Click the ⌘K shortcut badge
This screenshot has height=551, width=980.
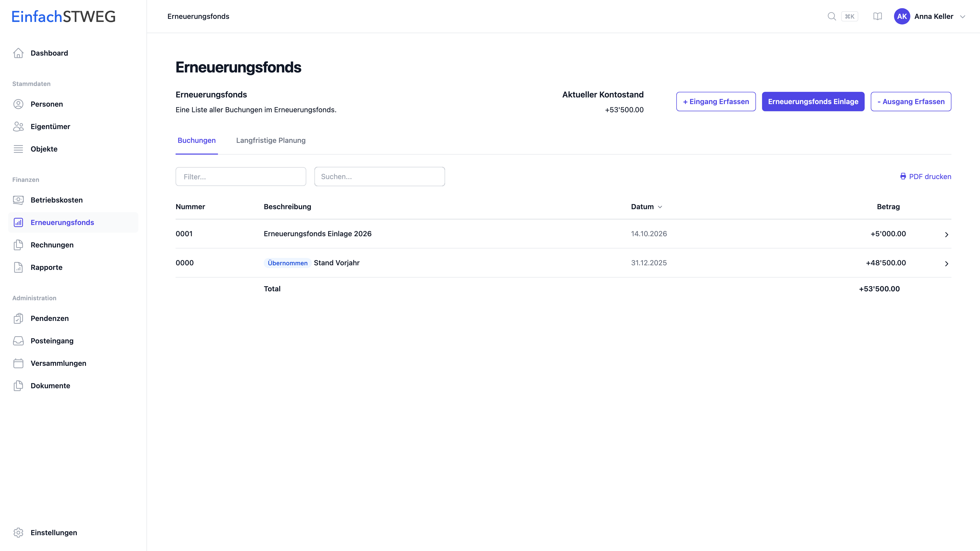coord(850,16)
